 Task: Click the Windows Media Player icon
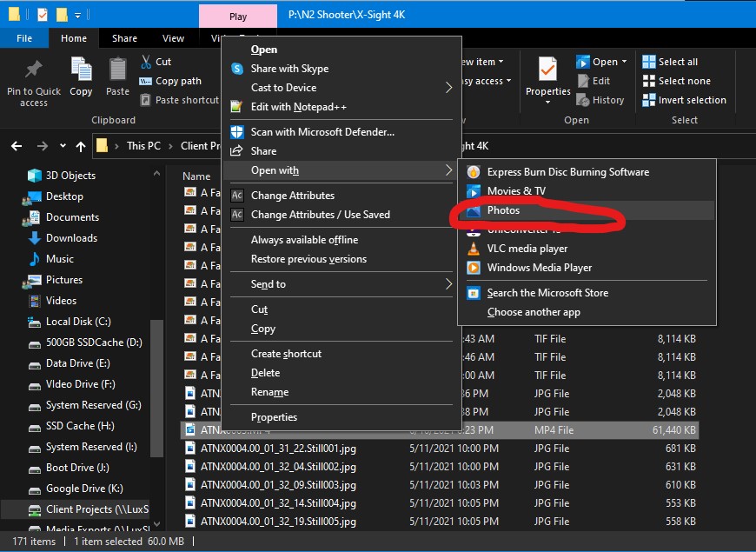tap(474, 268)
